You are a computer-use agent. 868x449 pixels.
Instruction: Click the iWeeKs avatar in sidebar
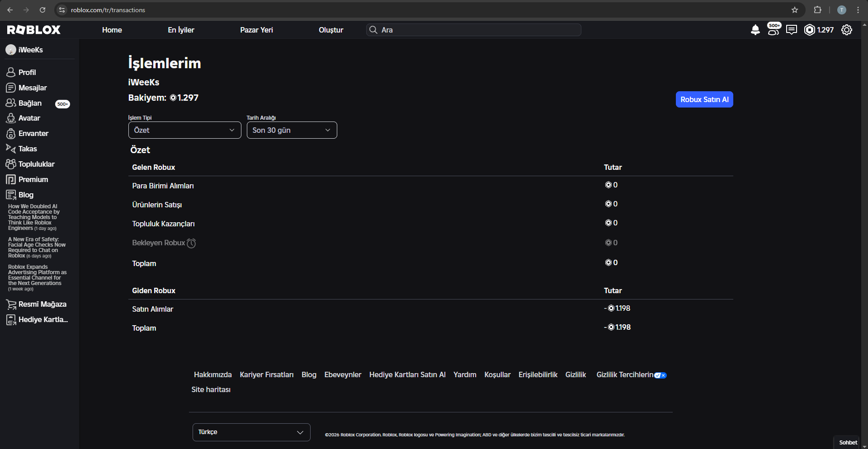coord(11,50)
